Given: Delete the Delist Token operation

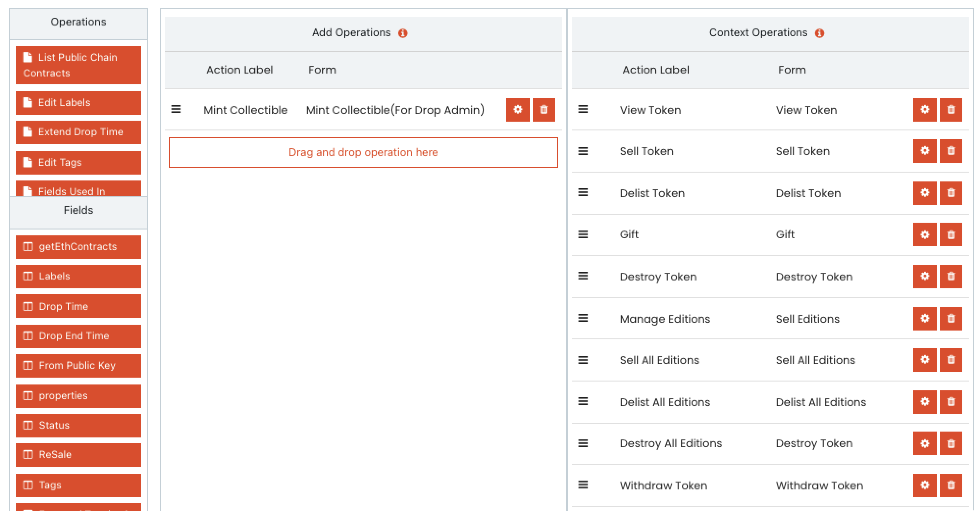Looking at the screenshot, I should point(951,193).
